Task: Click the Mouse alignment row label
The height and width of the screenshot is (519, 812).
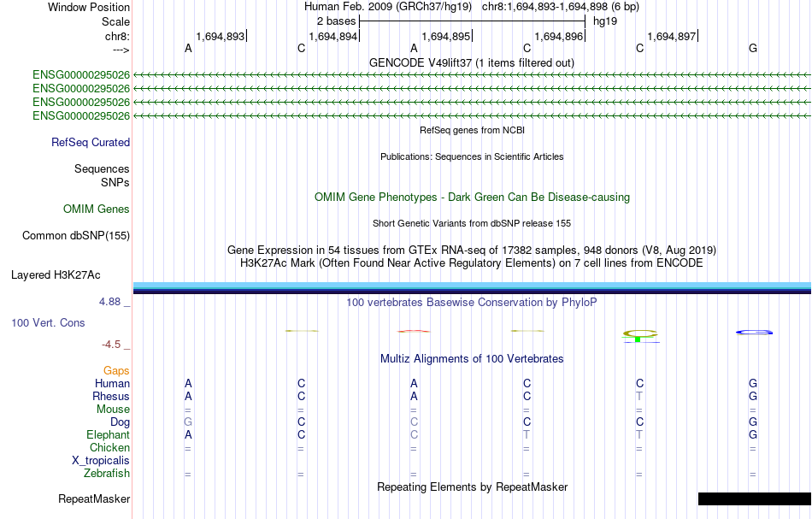Action: click(x=113, y=410)
